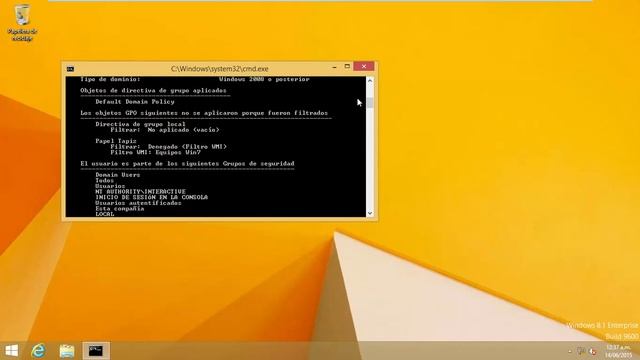Screen dimensions: 640x360
Task: Launch Internet Explorer from the taskbar
Action: [x=38, y=351]
